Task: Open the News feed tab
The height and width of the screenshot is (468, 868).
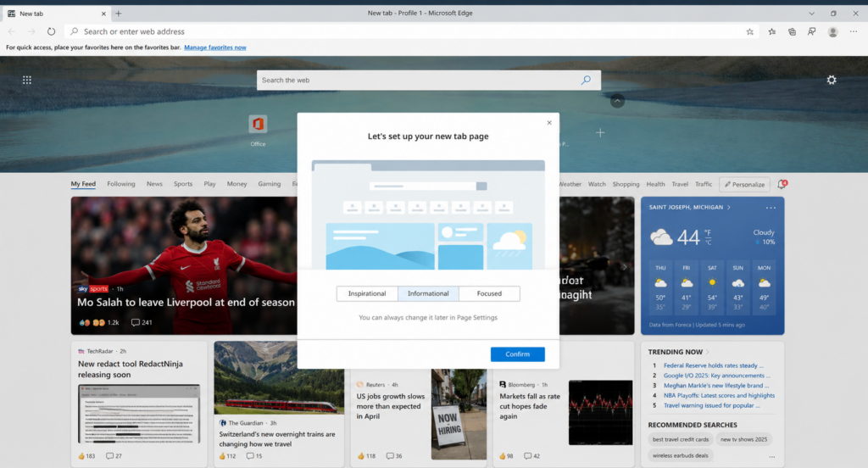Action: [x=154, y=184]
